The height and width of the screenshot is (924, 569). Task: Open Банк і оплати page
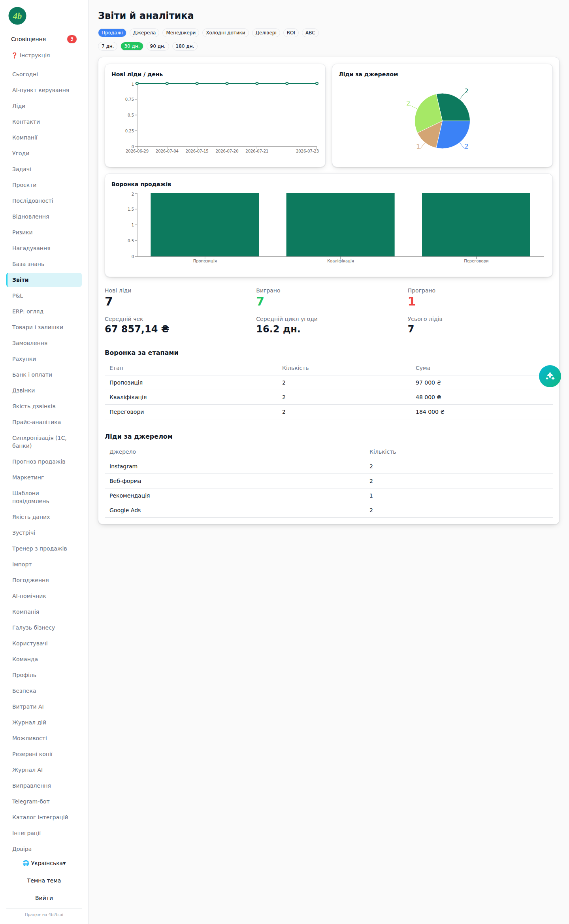pos(44,375)
